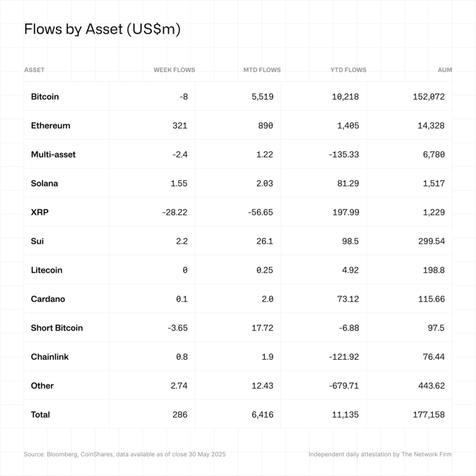Select Bitcoin's AUM value 152,072
The image size is (476, 476).
[x=428, y=96]
